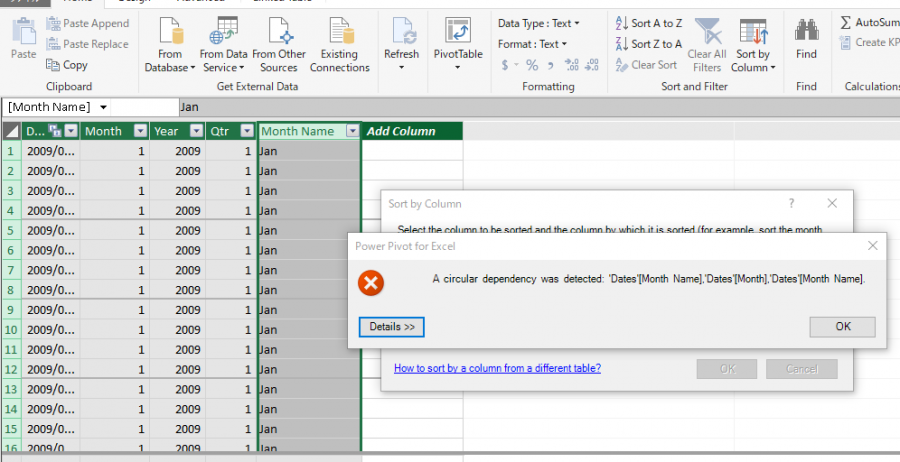
Task: Click the Paste Replace button
Action: pos(87,44)
